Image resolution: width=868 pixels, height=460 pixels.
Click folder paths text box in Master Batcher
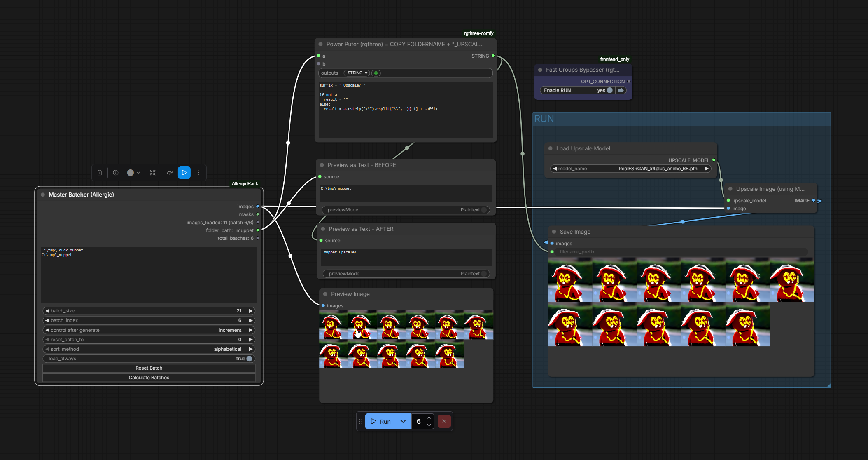tap(149, 275)
